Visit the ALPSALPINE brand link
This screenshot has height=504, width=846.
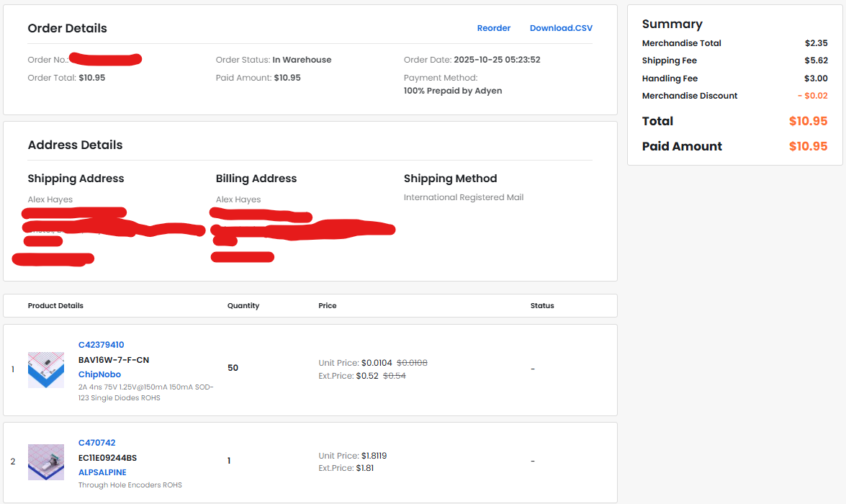click(x=102, y=472)
